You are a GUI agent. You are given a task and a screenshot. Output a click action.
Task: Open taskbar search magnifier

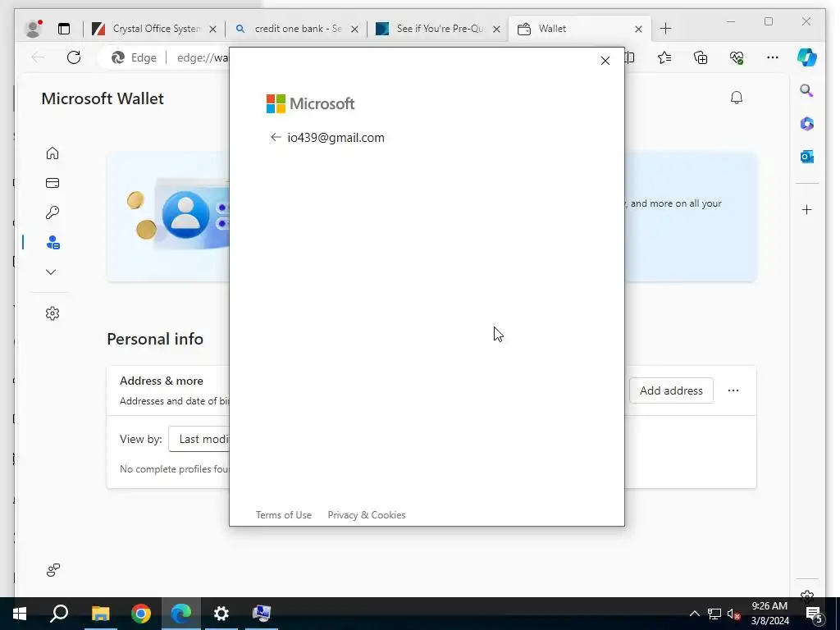[x=59, y=614]
